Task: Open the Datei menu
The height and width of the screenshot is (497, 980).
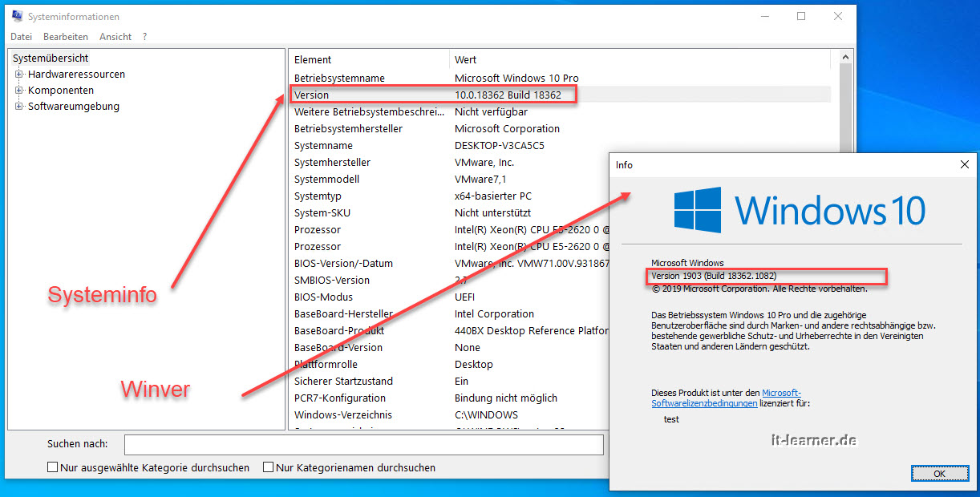Action: coord(22,37)
